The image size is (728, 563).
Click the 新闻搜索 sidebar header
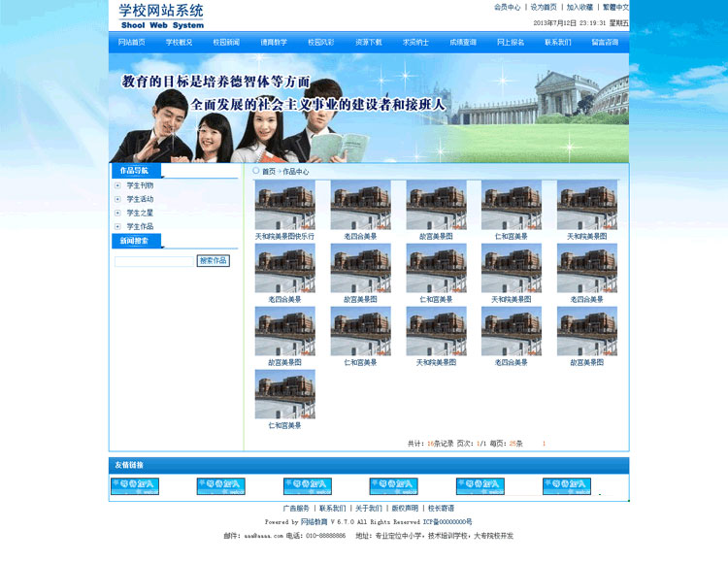tap(137, 241)
